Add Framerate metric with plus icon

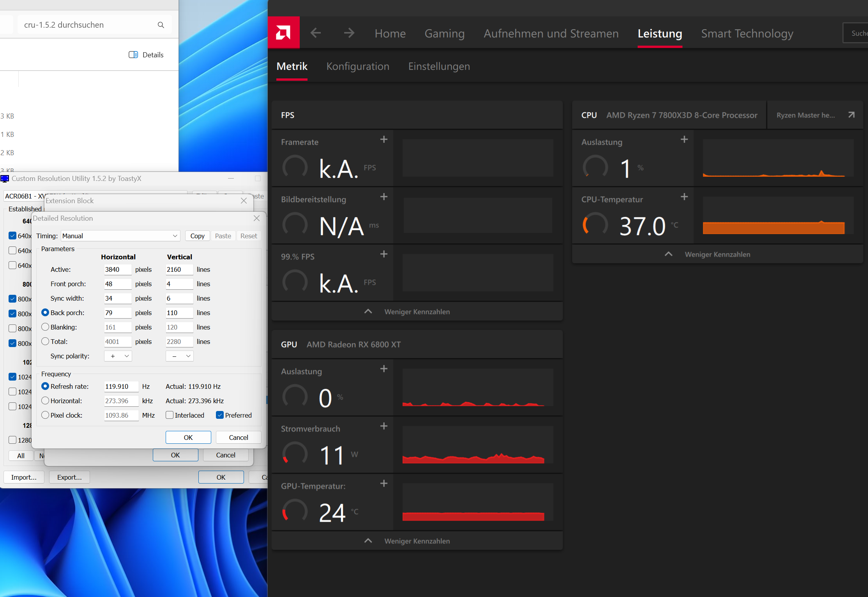coord(384,140)
